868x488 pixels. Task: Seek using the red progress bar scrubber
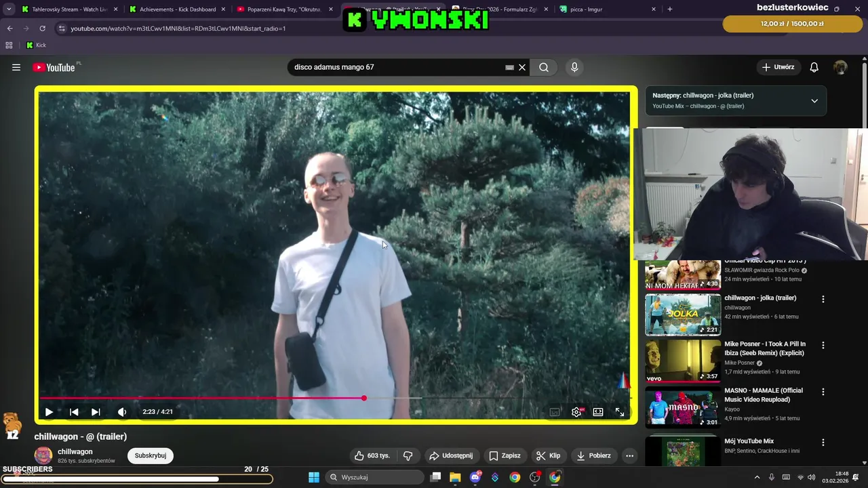(x=364, y=398)
